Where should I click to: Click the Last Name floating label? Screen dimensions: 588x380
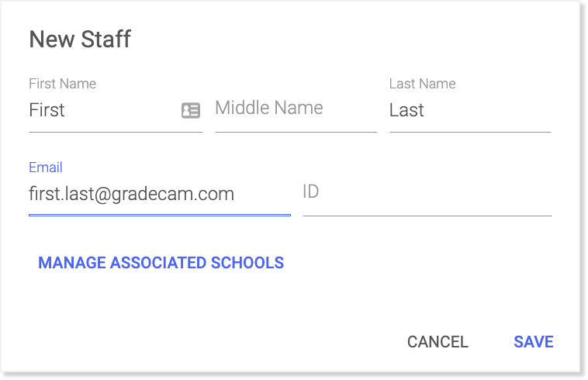pyautogui.click(x=422, y=84)
